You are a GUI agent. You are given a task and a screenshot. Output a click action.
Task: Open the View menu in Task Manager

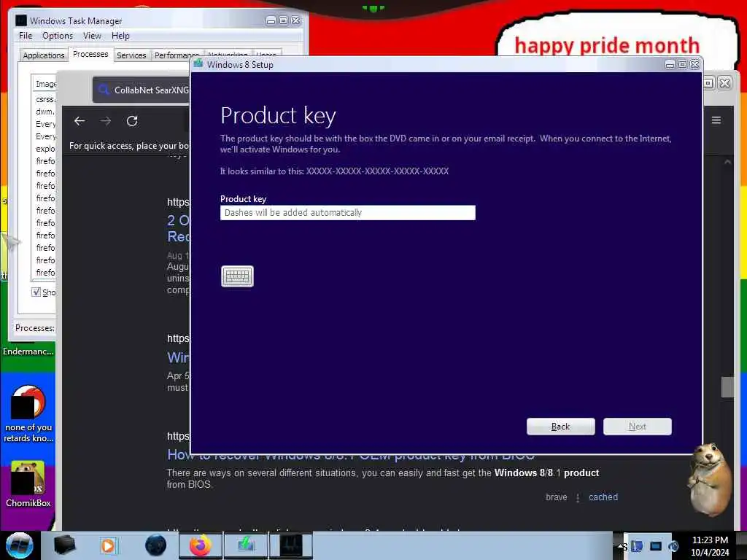pyautogui.click(x=92, y=36)
